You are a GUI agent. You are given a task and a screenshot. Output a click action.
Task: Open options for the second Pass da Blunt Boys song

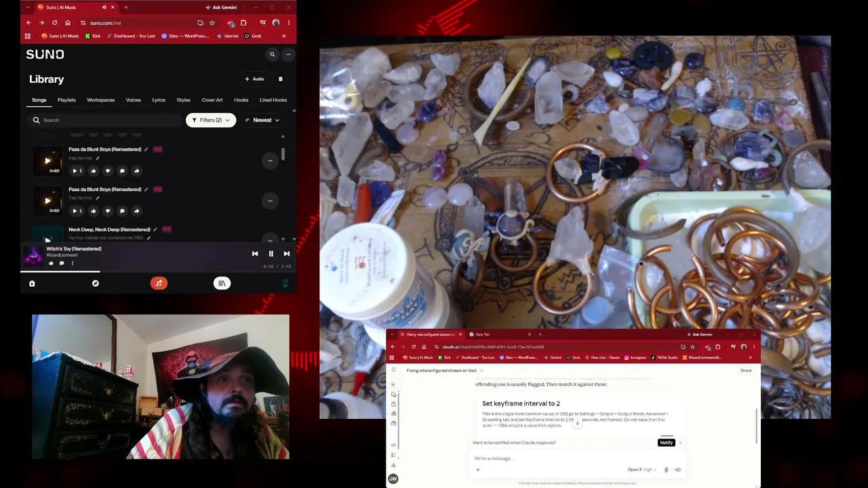click(x=270, y=201)
